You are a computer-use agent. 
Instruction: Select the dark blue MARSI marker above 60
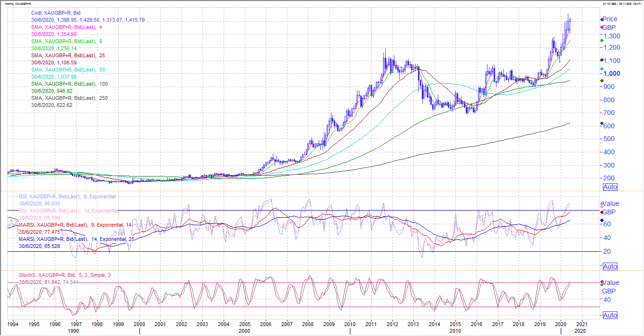[601, 221]
